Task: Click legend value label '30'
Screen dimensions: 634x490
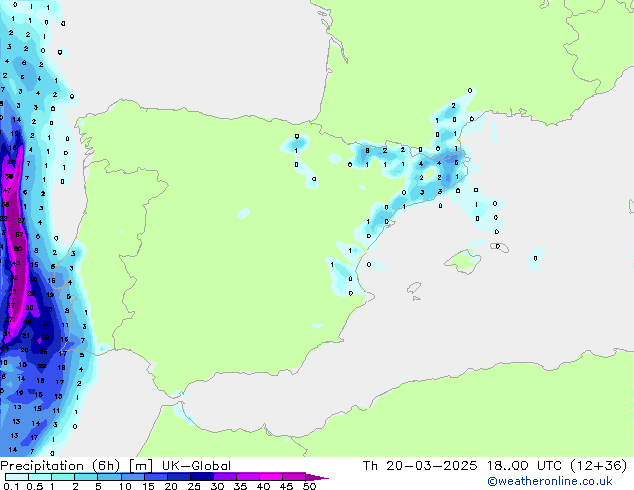Action: [x=217, y=486]
